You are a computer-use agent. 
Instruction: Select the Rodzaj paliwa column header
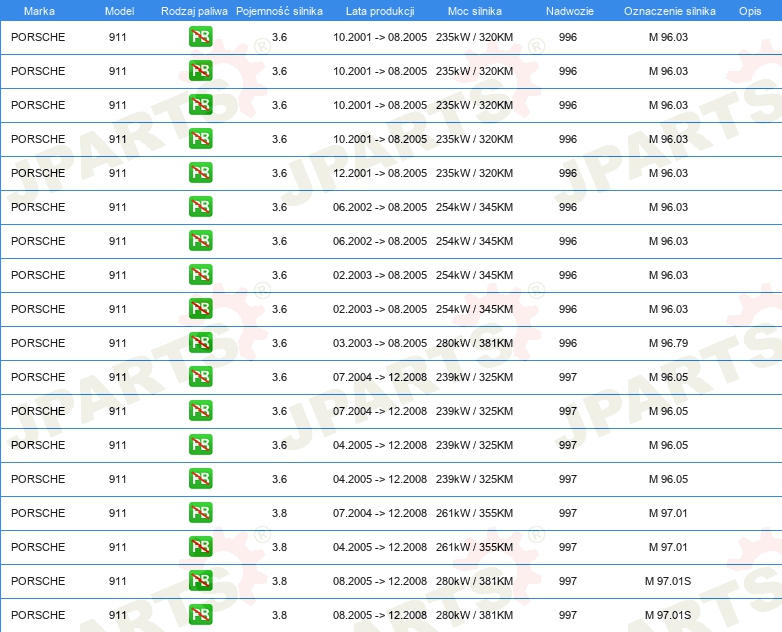[x=194, y=11]
